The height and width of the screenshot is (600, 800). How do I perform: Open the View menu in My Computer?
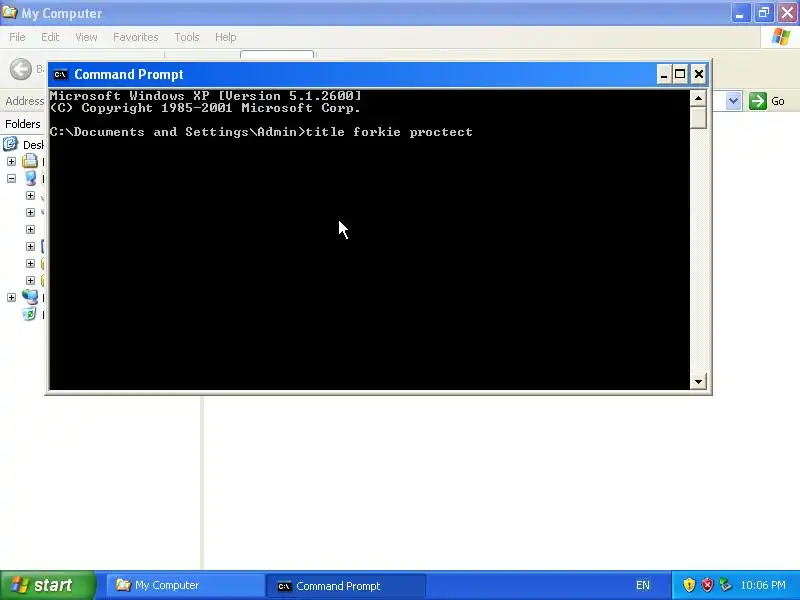coord(86,37)
